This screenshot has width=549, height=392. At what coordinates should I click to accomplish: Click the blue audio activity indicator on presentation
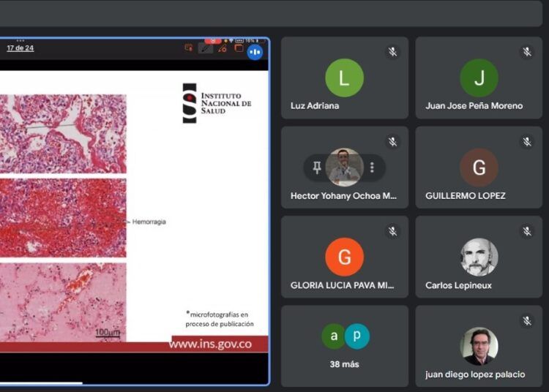255,53
